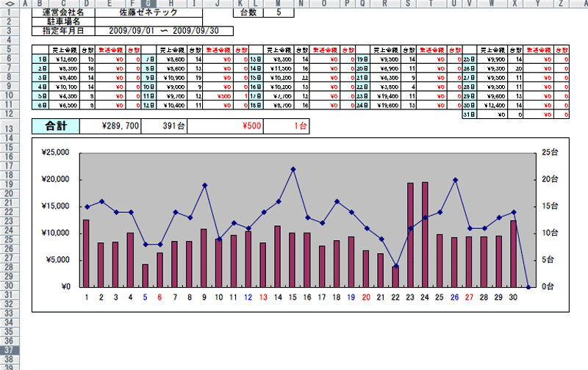Click the tallest bar for day 24
This screenshot has width=588, height=370.
click(425, 234)
